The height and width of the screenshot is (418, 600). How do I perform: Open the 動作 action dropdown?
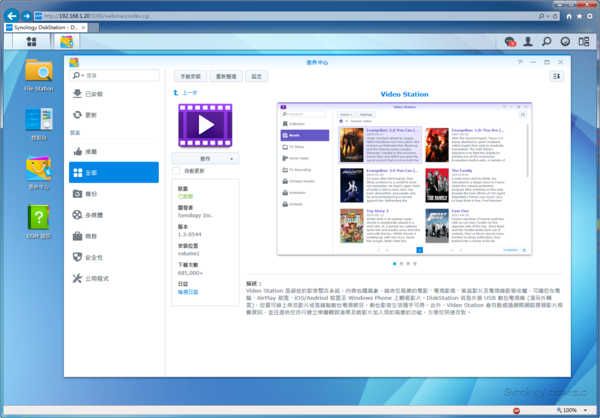point(205,158)
